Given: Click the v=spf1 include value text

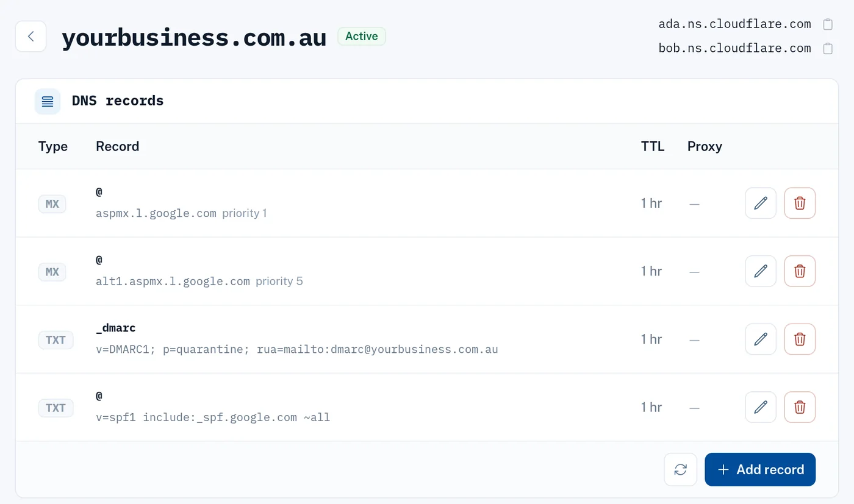Looking at the screenshot, I should tap(213, 417).
